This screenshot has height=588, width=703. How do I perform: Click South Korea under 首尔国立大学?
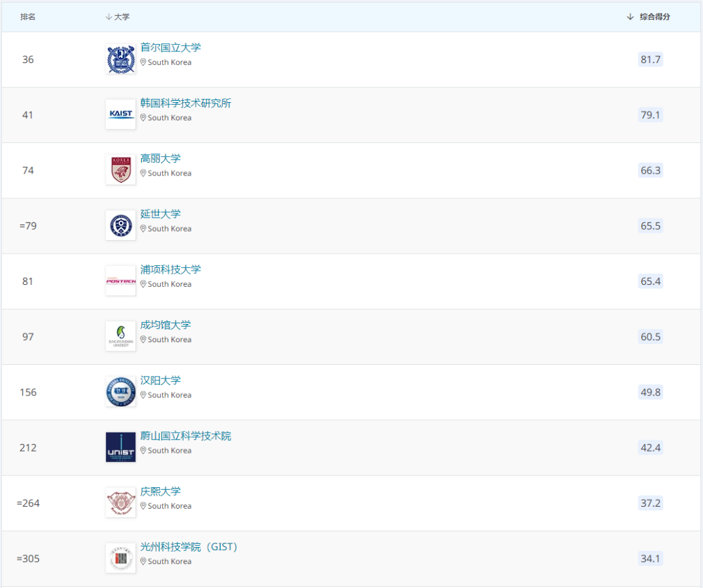[x=169, y=62]
